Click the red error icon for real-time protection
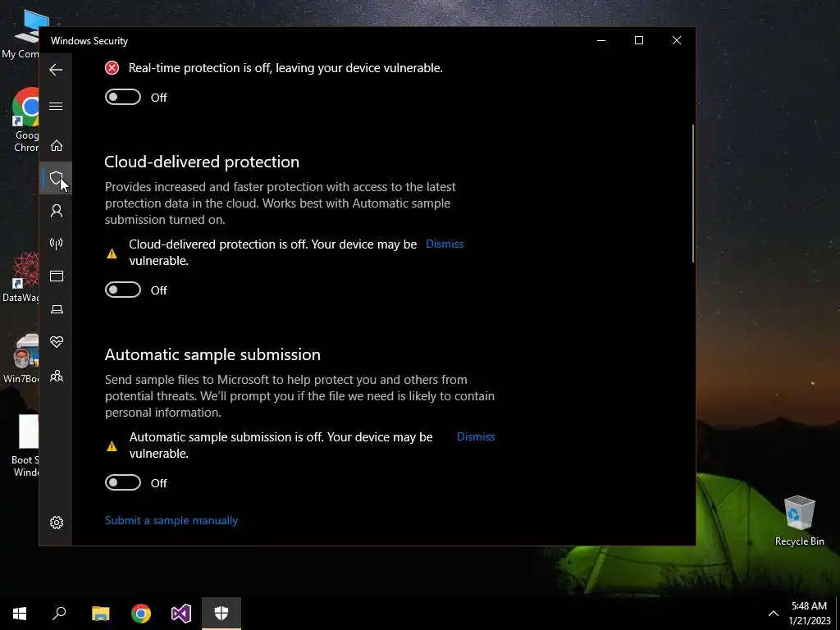Screen dimensions: 840x630 tap(112, 68)
